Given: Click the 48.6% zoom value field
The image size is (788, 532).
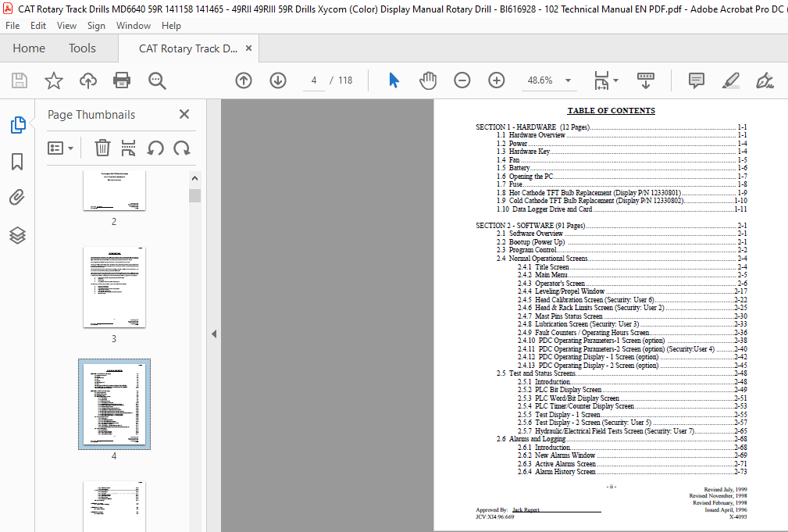Looking at the screenshot, I should pos(540,80).
